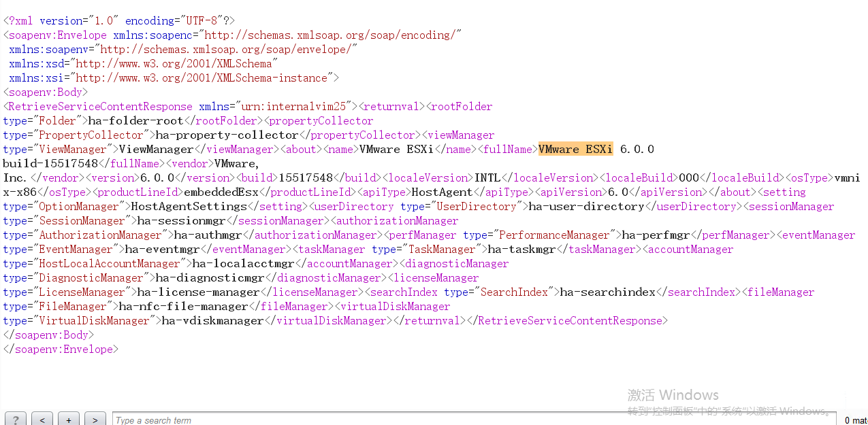Image resolution: width=868 pixels, height=425 pixels.
Task: Click the 'ha-property-collector' value
Action: coord(227,135)
